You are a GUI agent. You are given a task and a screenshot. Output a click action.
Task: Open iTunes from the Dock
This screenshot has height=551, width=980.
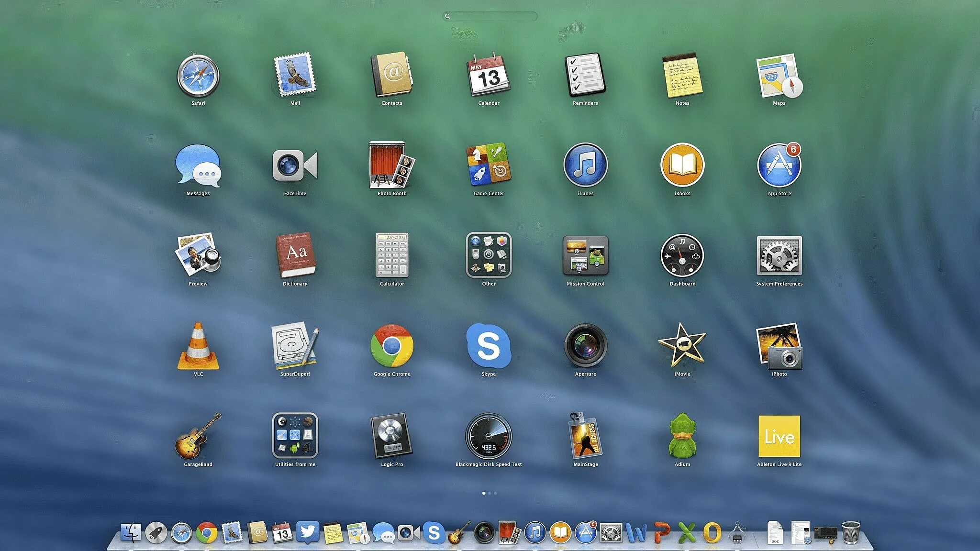535,533
